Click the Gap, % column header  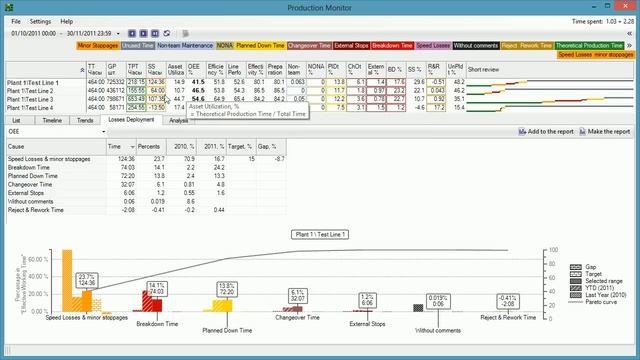[271, 147]
